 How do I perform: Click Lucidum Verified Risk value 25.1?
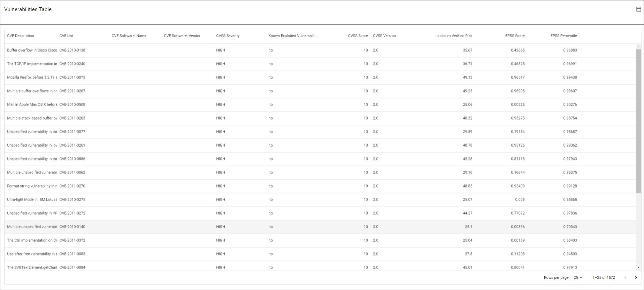(469, 227)
